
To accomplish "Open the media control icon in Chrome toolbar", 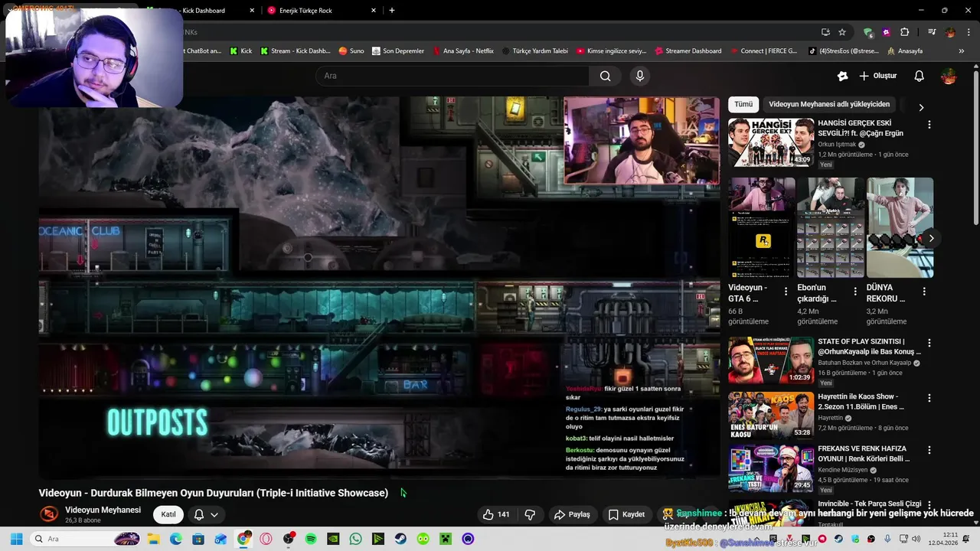I will (932, 32).
